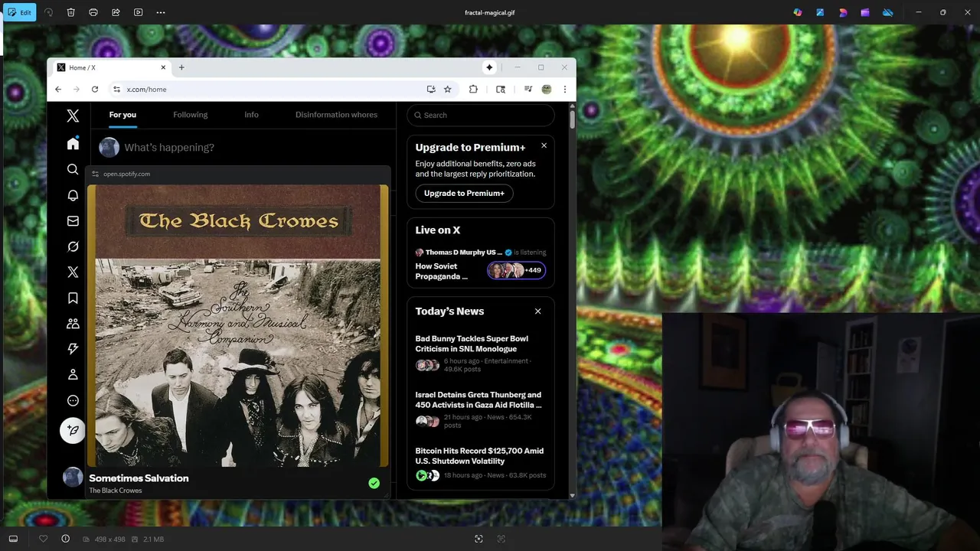This screenshot has height=551, width=980.
Task: Open the Chrome profile avatar
Action: click(547, 90)
